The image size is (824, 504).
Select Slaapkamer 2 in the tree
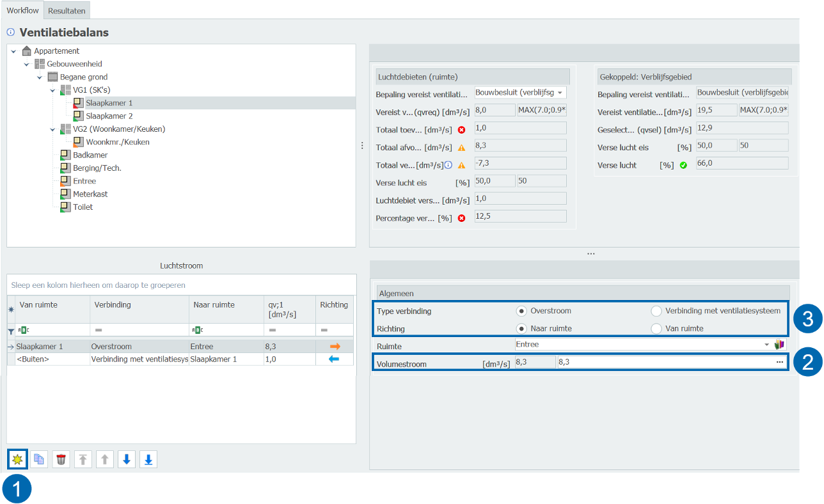click(x=109, y=116)
